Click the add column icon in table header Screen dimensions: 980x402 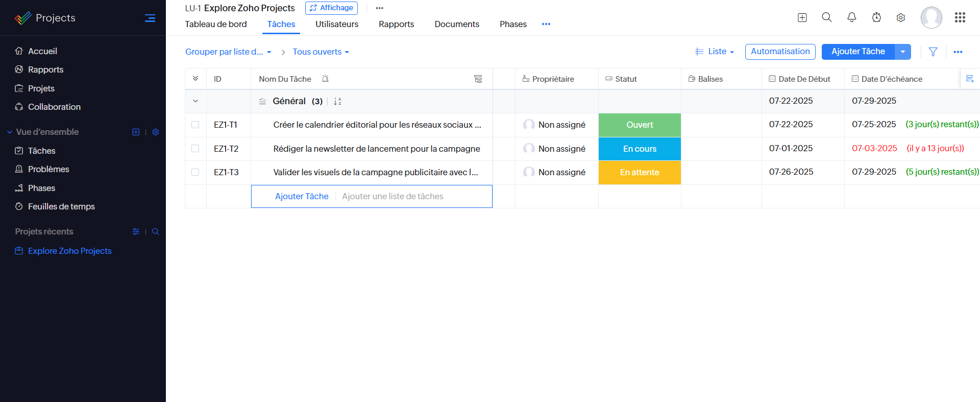point(970,79)
